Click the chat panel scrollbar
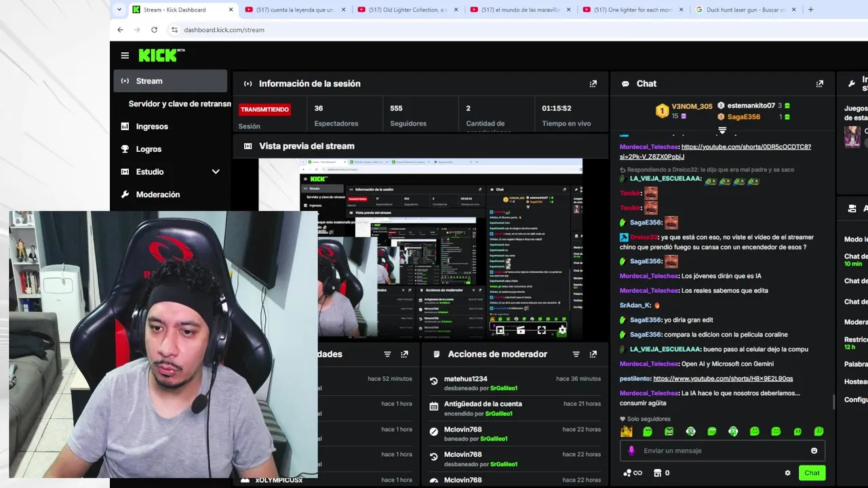 tap(833, 401)
